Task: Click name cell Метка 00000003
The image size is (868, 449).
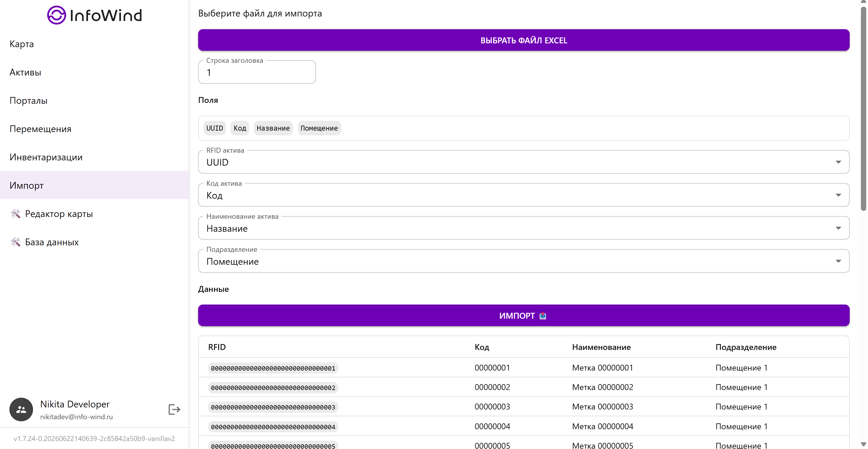Action: pyautogui.click(x=602, y=407)
